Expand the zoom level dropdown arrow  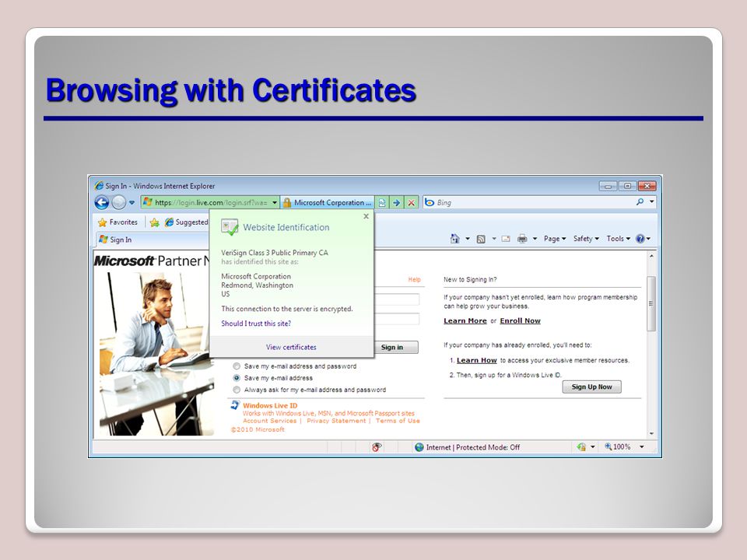pos(642,446)
